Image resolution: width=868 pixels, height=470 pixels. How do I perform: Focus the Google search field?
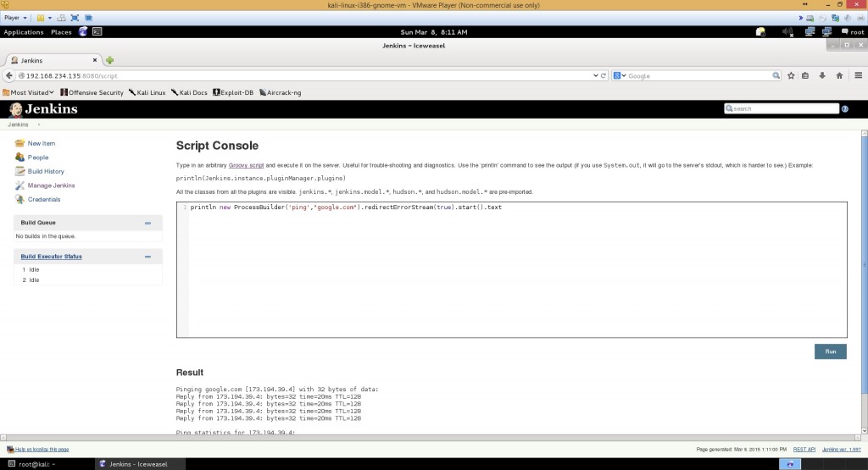[x=698, y=75]
